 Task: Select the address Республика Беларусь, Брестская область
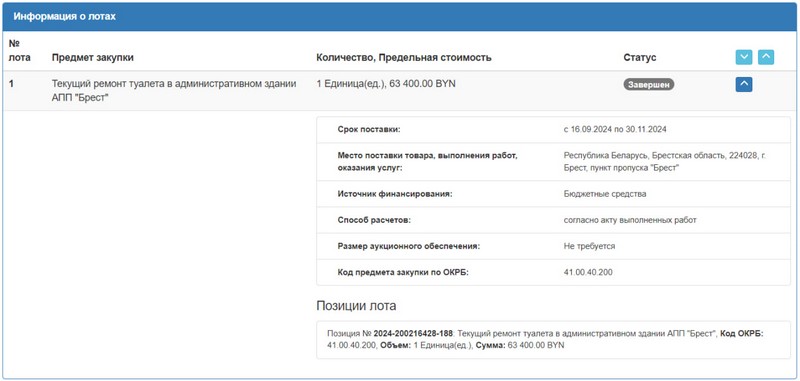(x=665, y=161)
